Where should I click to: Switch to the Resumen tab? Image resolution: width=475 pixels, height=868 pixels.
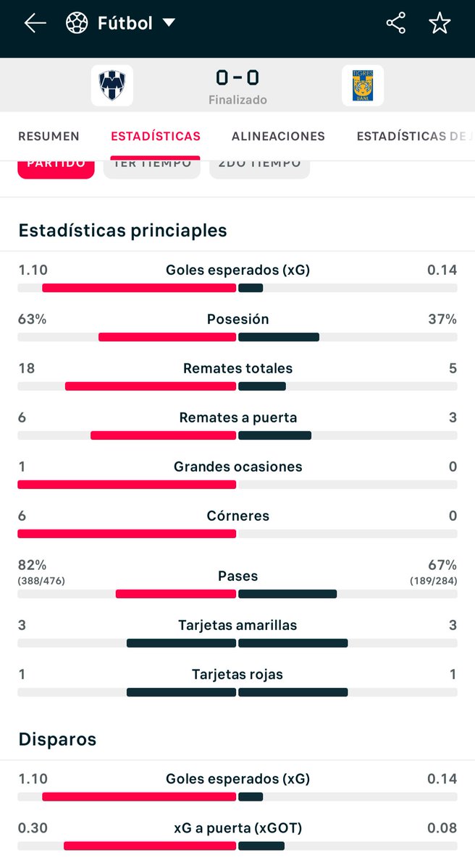pyautogui.click(x=49, y=136)
